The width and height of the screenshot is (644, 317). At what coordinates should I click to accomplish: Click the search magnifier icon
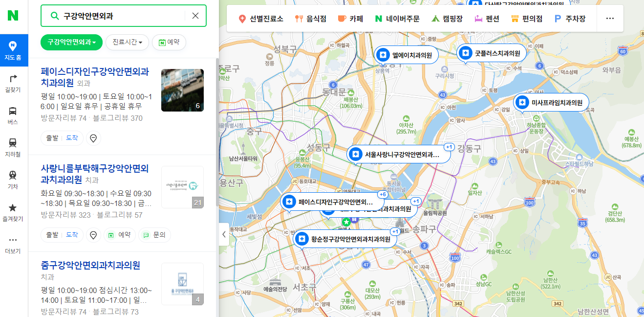(55, 16)
